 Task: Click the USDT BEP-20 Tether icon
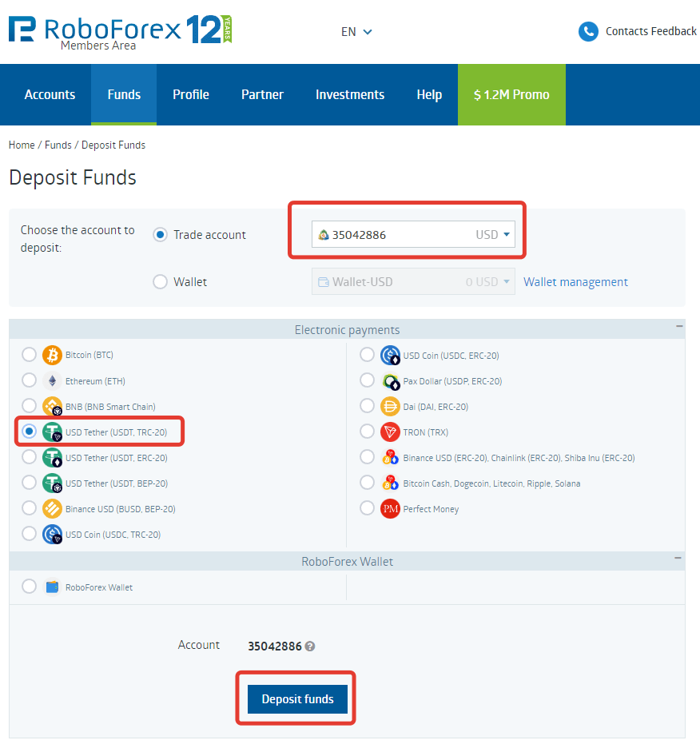point(52,483)
